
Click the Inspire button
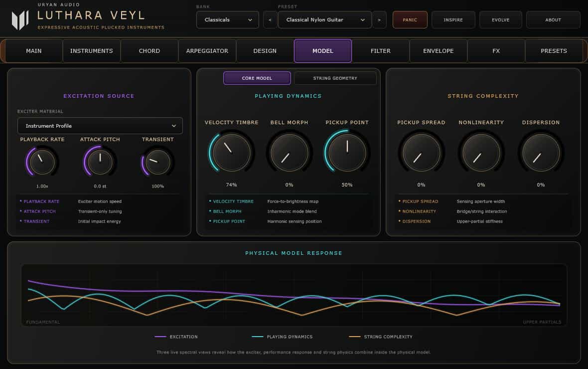pyautogui.click(x=453, y=20)
